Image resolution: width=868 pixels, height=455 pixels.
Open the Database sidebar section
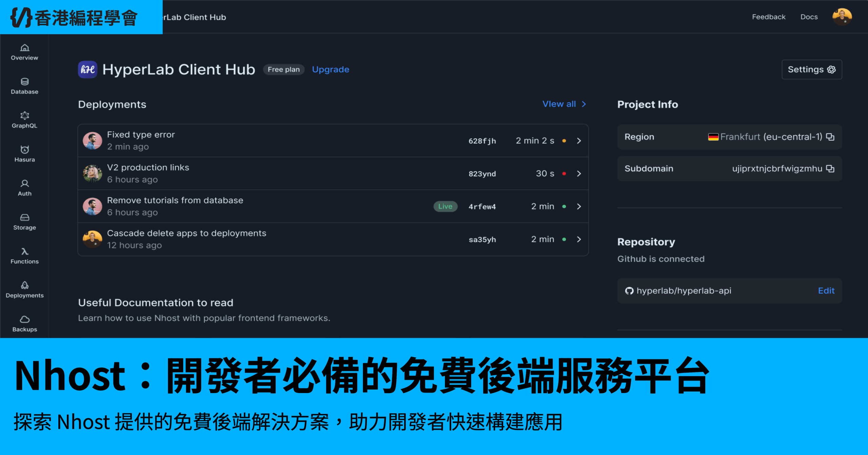(24, 86)
